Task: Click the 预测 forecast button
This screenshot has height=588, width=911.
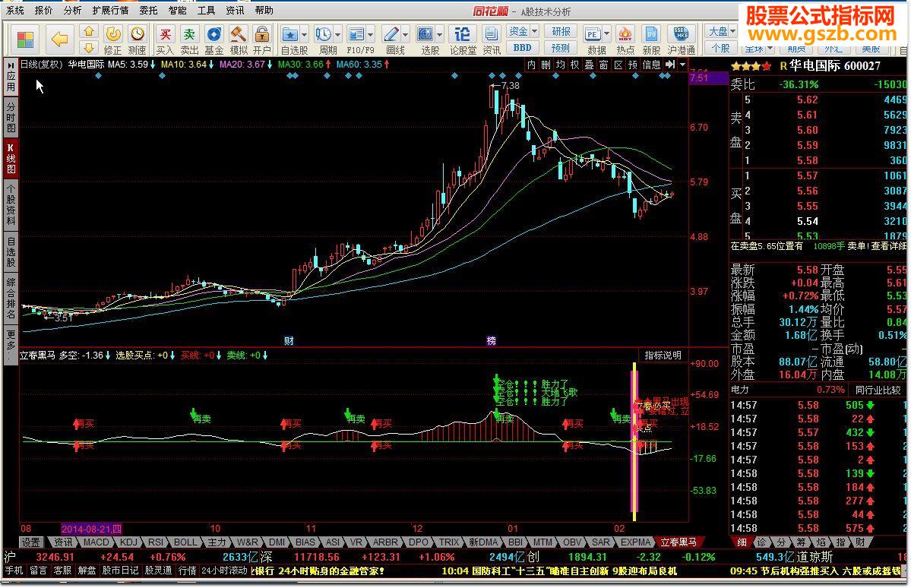Action: [x=561, y=48]
